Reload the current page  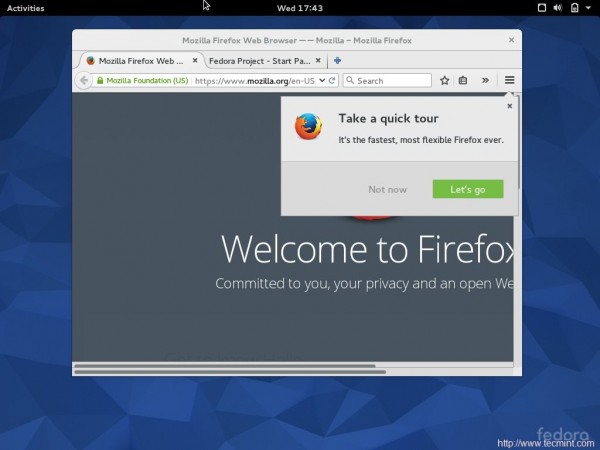[x=332, y=80]
